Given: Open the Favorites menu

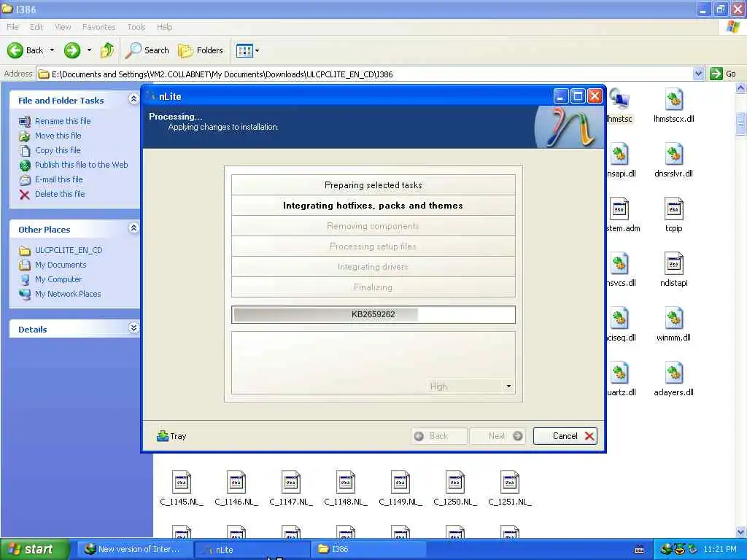Looking at the screenshot, I should pos(98,27).
